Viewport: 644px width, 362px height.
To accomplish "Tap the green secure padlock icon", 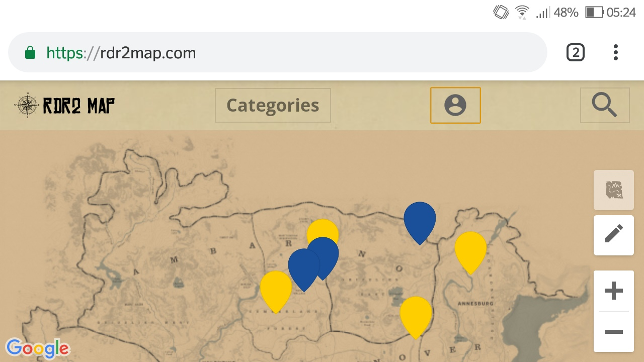I will tap(30, 52).
